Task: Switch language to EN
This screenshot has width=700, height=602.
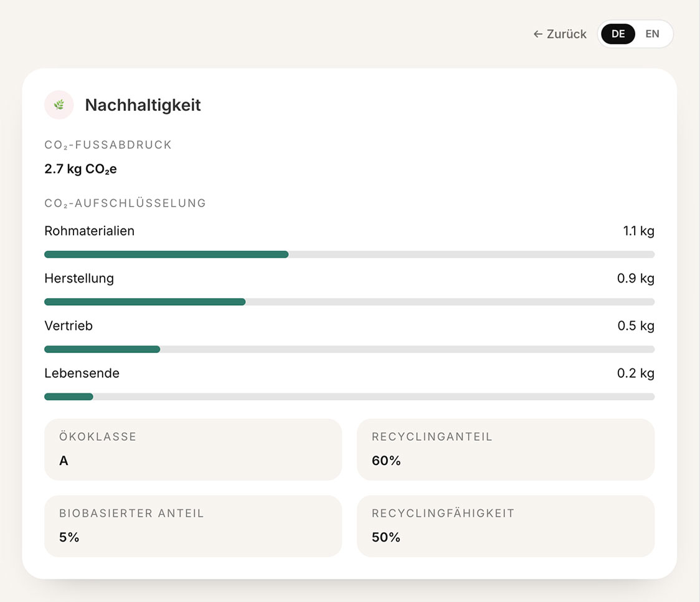Action: tap(652, 34)
